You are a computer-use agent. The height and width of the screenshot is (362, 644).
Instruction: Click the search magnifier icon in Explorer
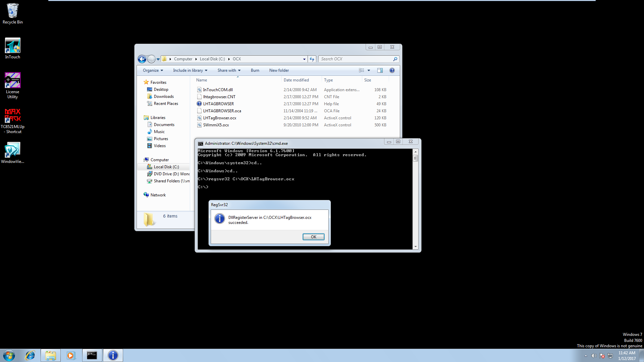coord(395,59)
